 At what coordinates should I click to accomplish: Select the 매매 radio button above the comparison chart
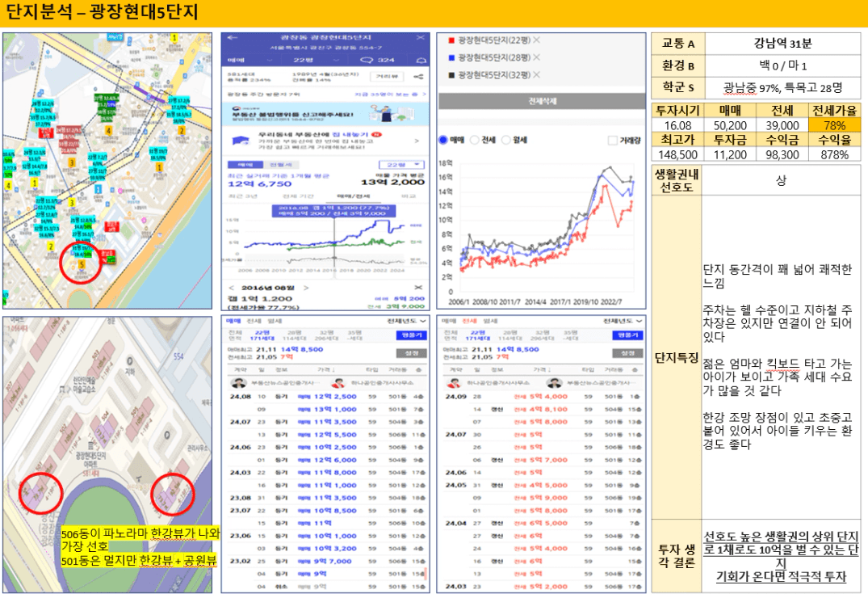point(442,140)
